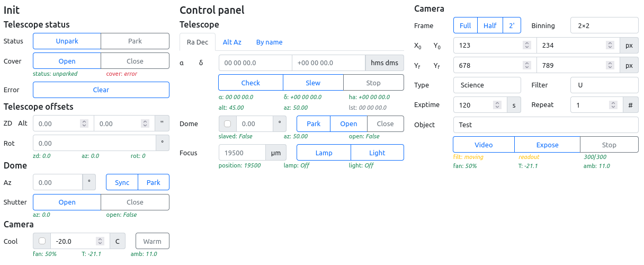Switch to the By name tab
Image resolution: width=644 pixels, height=265 pixels.
(x=269, y=42)
